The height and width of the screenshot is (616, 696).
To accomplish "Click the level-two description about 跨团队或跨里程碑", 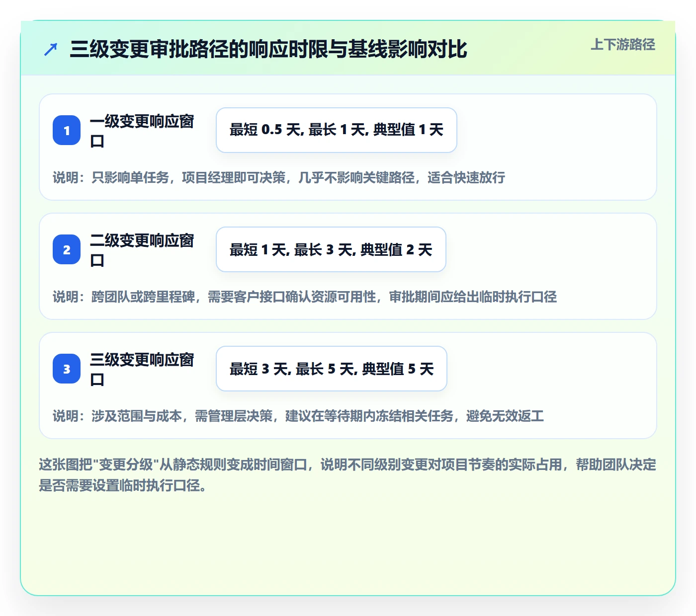I will pos(305,297).
